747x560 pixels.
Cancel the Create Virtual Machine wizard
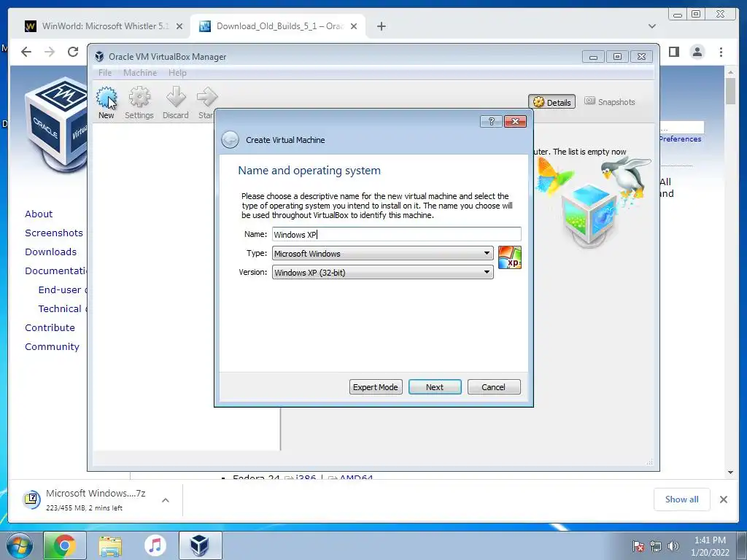point(494,387)
